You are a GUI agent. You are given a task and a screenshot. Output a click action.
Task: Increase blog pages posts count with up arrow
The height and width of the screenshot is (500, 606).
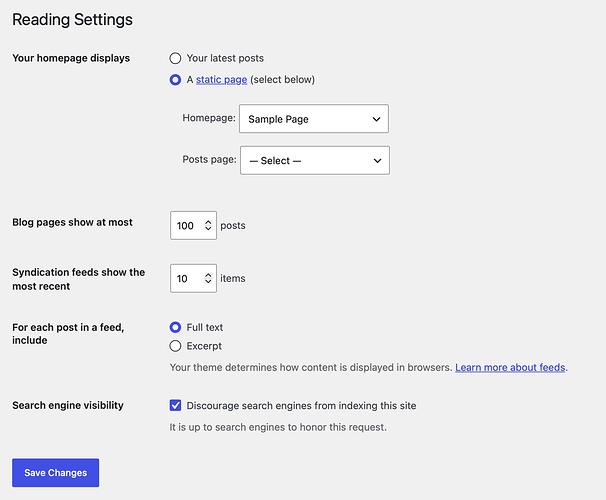208,222
